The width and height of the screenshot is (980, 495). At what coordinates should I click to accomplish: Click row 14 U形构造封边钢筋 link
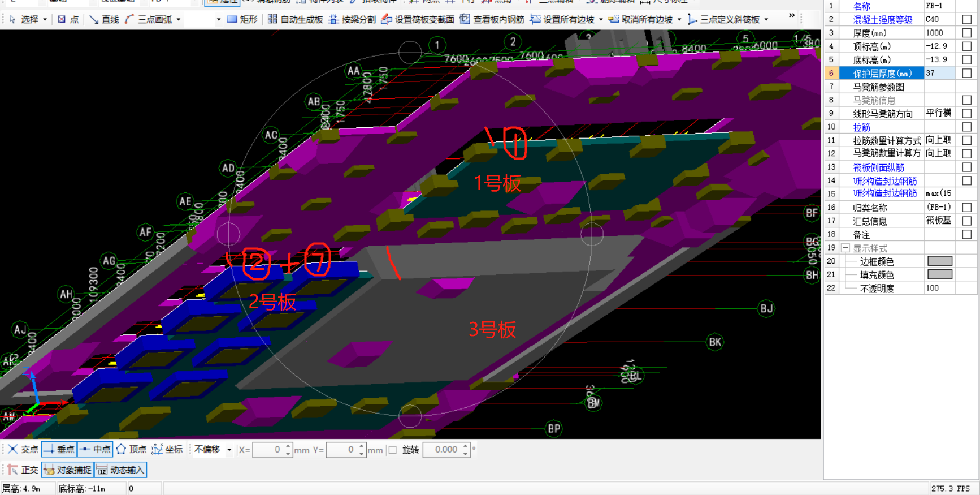coord(885,181)
